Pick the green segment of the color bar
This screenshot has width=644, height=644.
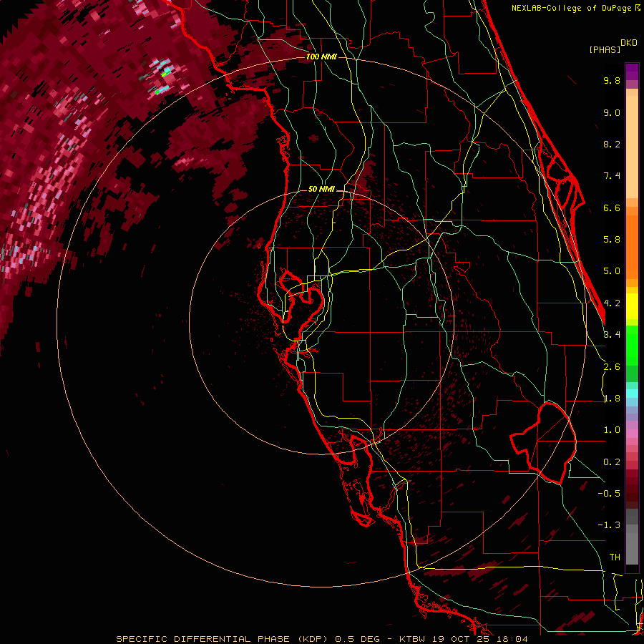(632, 346)
